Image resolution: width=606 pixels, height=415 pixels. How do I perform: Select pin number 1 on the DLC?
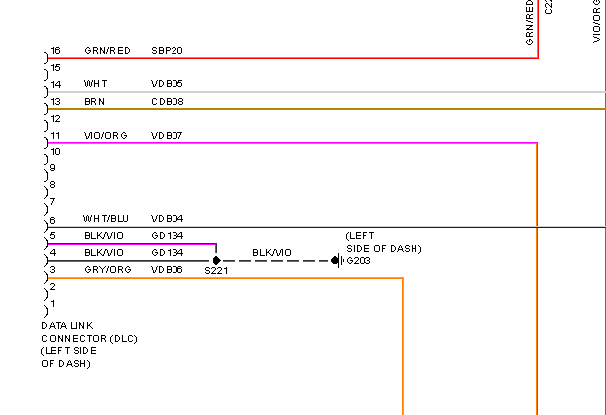53,304
